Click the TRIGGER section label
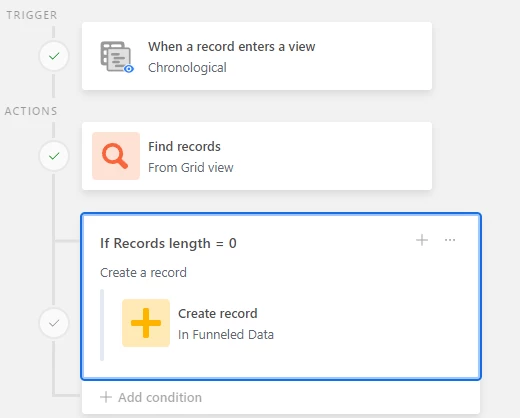This screenshot has height=418, width=520. pyautogui.click(x=32, y=15)
